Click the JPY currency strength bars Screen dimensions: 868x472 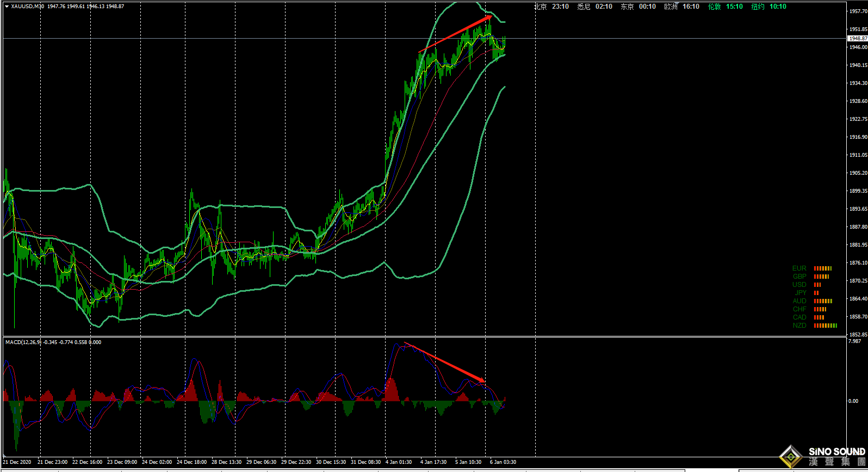click(816, 293)
